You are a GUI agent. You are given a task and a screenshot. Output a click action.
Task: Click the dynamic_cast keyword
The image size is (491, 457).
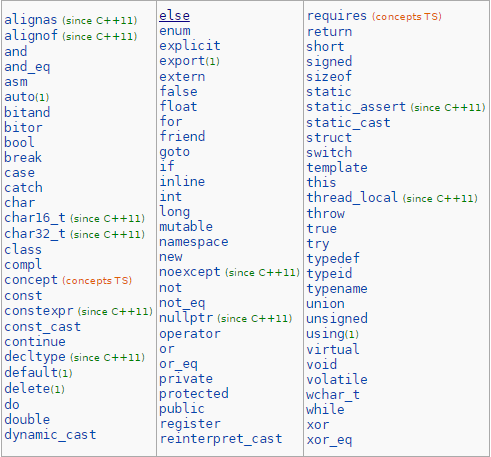[50, 435]
